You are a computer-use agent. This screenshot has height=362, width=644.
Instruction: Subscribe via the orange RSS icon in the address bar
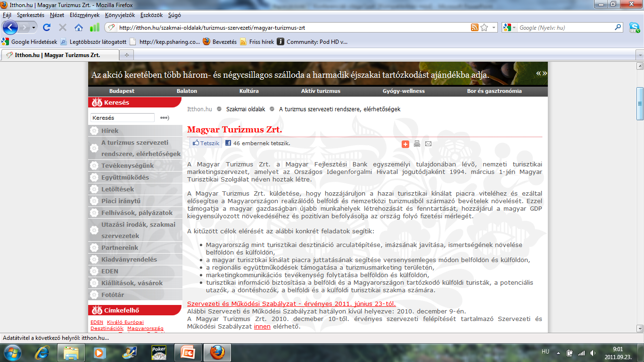[475, 28]
